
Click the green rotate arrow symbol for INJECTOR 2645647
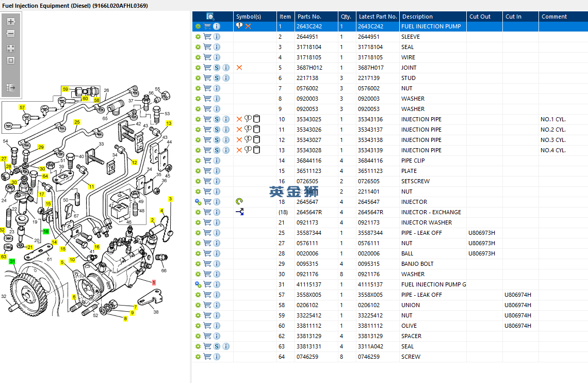click(x=239, y=201)
